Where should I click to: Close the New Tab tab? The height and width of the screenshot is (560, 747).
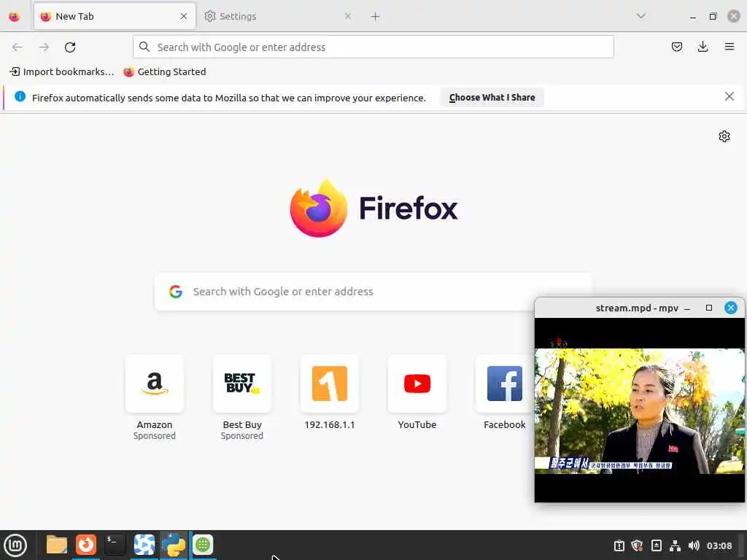184,17
